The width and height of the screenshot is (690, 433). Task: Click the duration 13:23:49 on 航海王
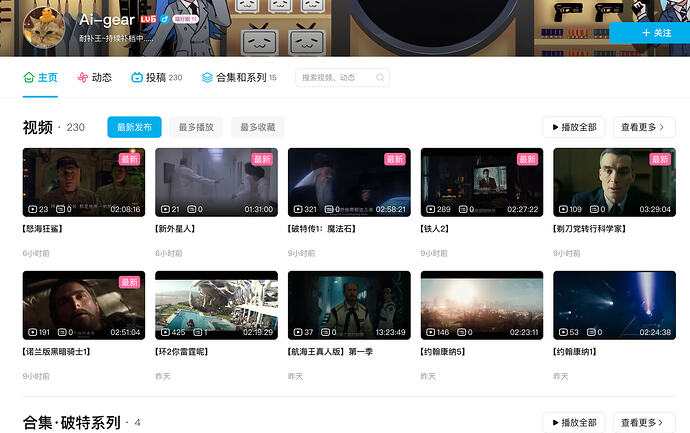390,332
